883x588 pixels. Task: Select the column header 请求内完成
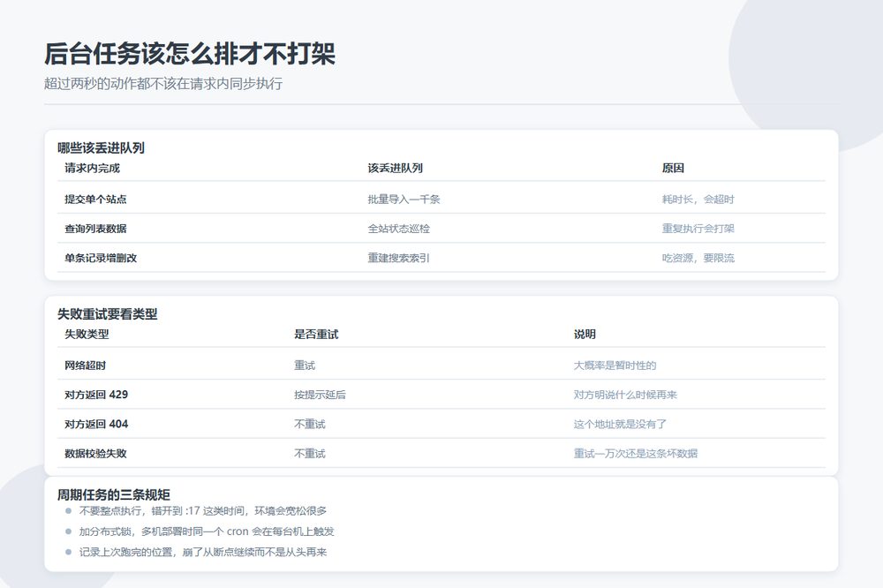point(93,168)
